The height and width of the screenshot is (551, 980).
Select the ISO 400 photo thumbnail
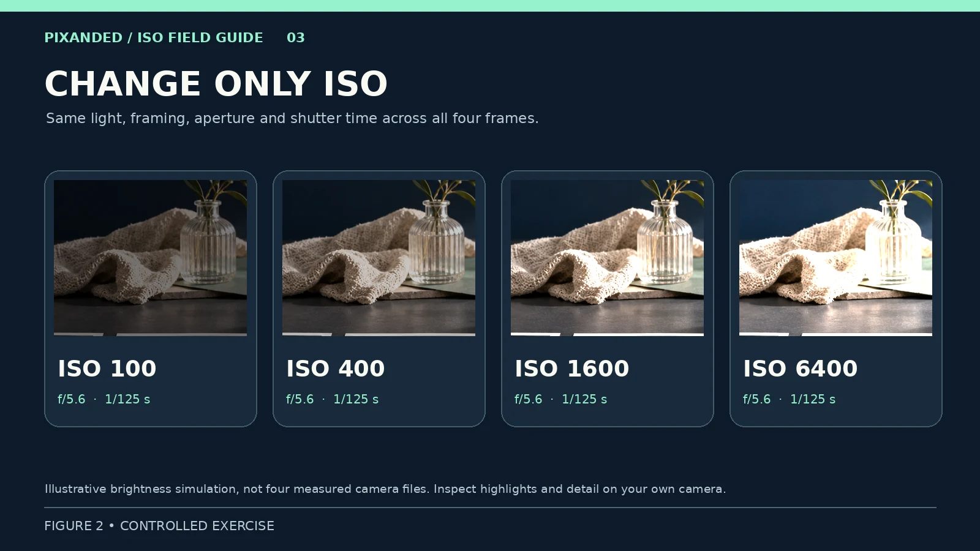coord(379,258)
